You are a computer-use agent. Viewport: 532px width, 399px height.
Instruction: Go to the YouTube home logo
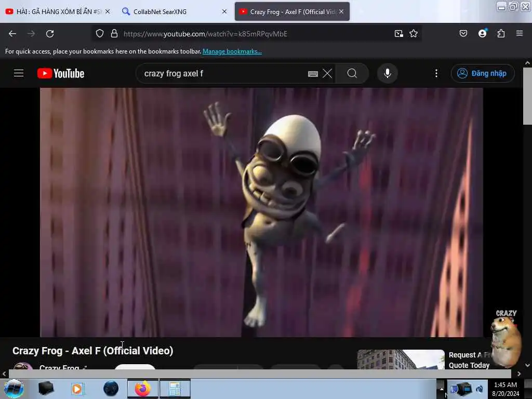(x=61, y=73)
